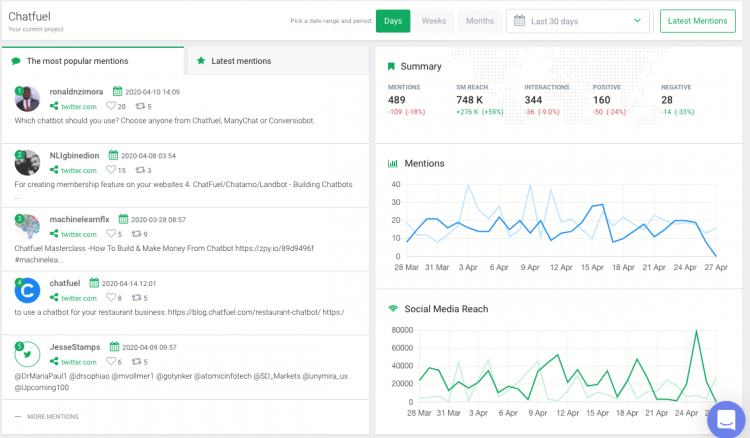Image resolution: width=750 pixels, height=438 pixels.
Task: Click the username ronaldnzimora
Action: [76, 91]
